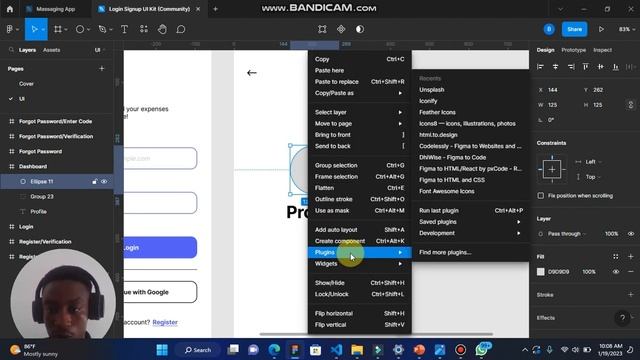Add a stroke with plus icon
This screenshot has height=360, width=640.
tap(631, 295)
